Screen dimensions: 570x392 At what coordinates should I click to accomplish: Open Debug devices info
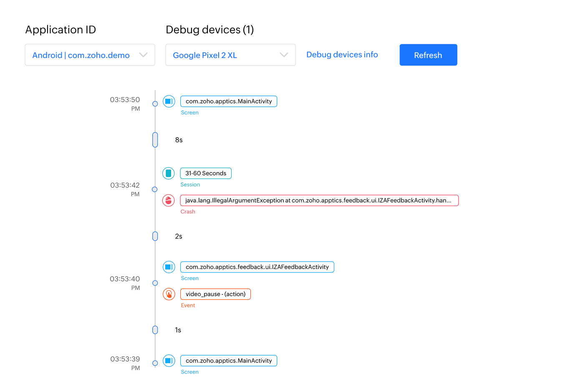pyautogui.click(x=342, y=55)
